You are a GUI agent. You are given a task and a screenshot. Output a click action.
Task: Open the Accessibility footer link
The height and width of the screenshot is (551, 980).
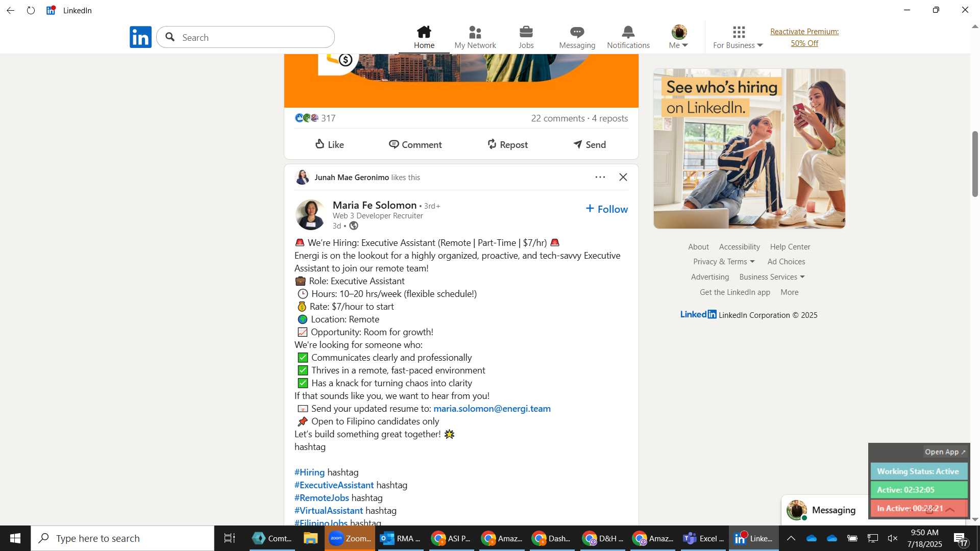pos(739,247)
